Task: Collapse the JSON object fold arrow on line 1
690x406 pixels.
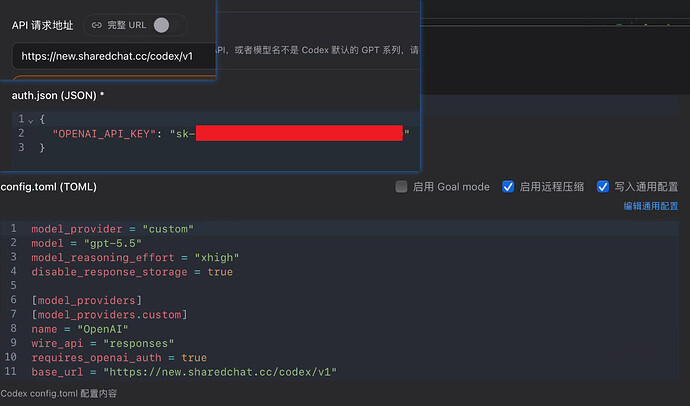Action: (31, 120)
